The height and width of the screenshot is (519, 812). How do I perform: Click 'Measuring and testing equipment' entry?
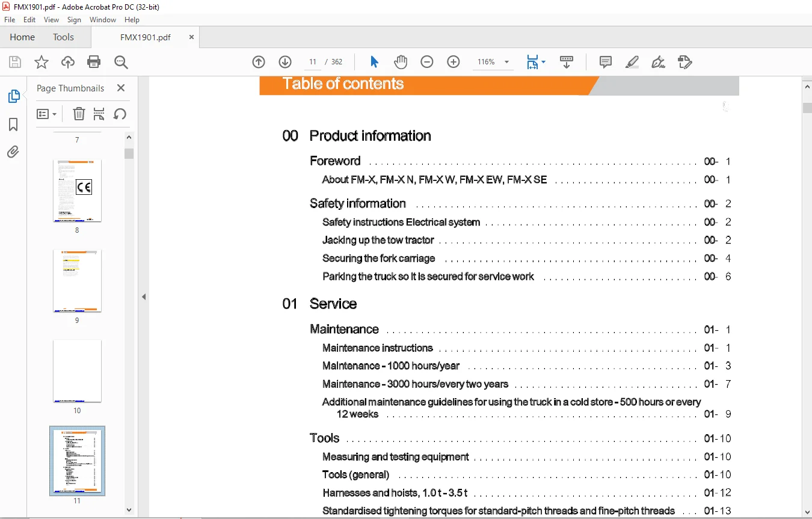[395, 456]
